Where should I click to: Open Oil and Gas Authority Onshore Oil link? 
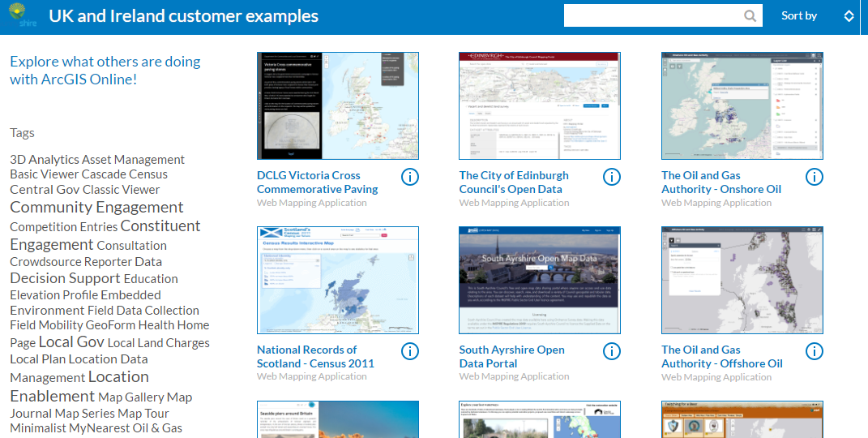[721, 182]
